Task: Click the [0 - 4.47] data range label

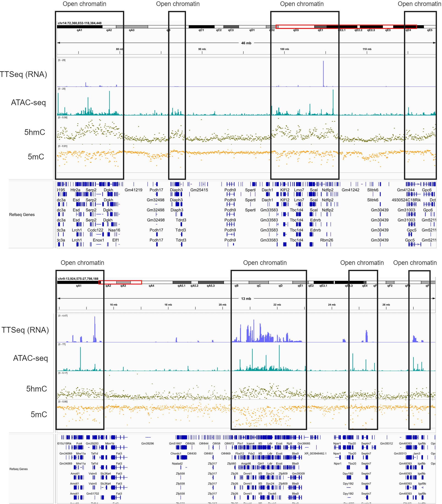Action: tap(63, 316)
